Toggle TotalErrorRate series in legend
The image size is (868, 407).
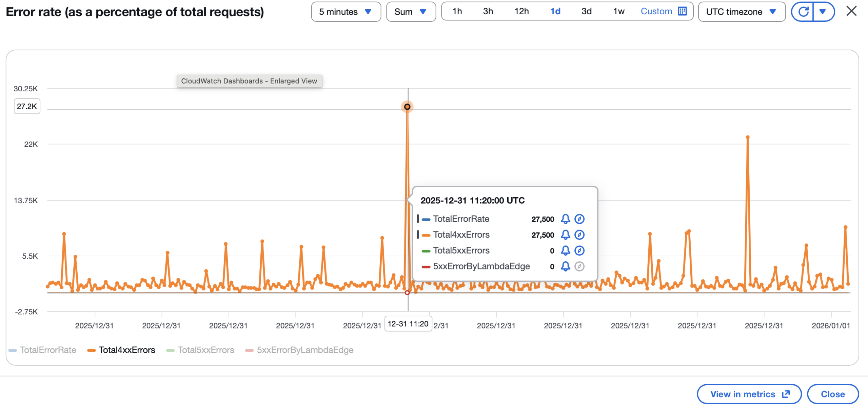[48, 350]
